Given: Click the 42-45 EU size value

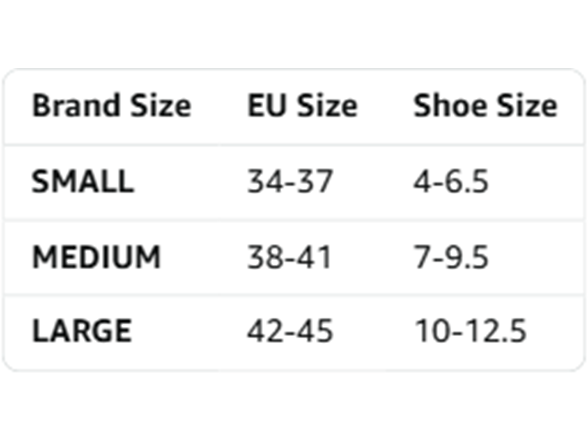Looking at the screenshot, I should (290, 331).
